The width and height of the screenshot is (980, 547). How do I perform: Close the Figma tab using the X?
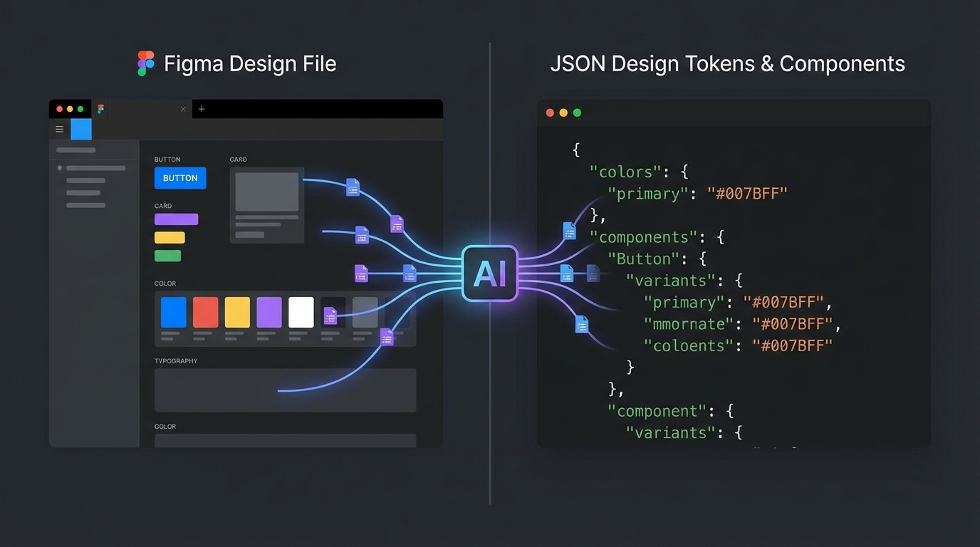tap(183, 109)
